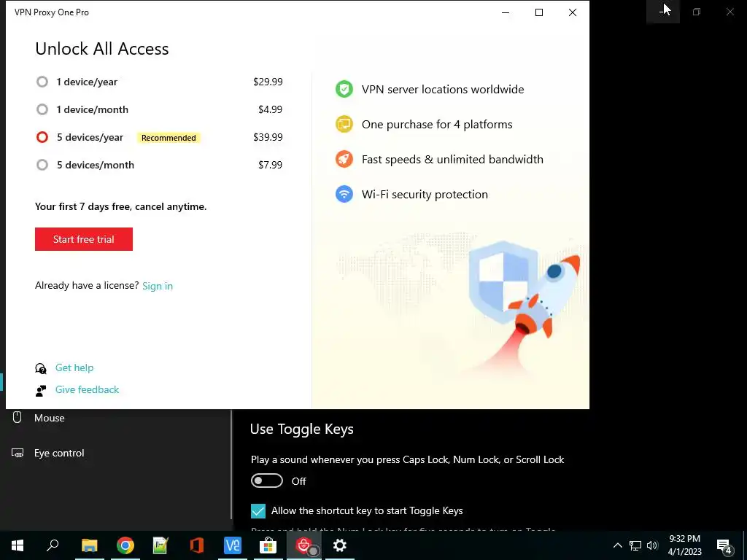Open Microsoft Store from the taskbar
This screenshot has width=747, height=560.
(268, 545)
